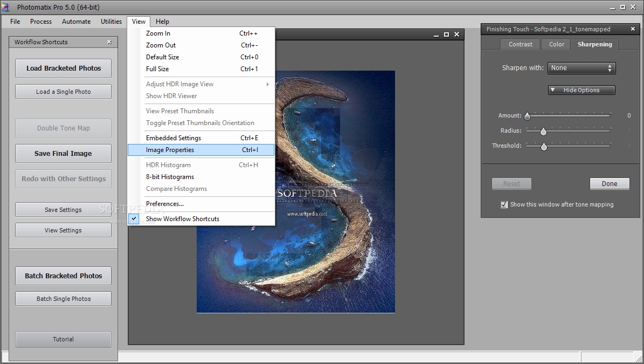Open the Help menu
The height and width of the screenshot is (364, 644).
coord(162,22)
